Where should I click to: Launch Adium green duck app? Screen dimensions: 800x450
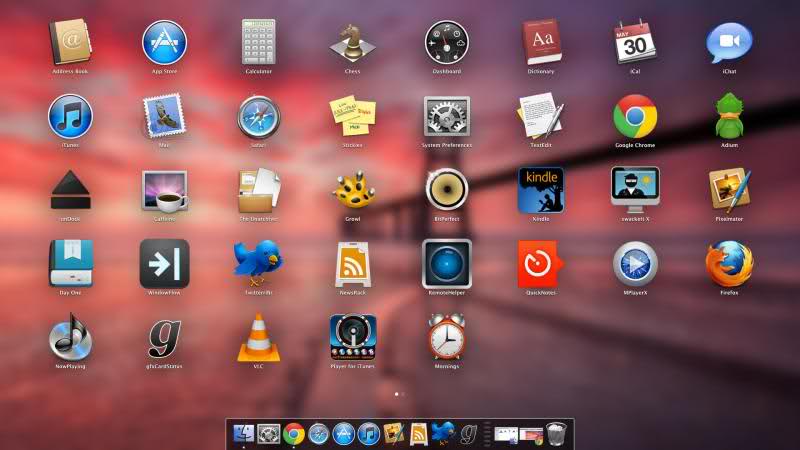pyautogui.click(x=729, y=116)
